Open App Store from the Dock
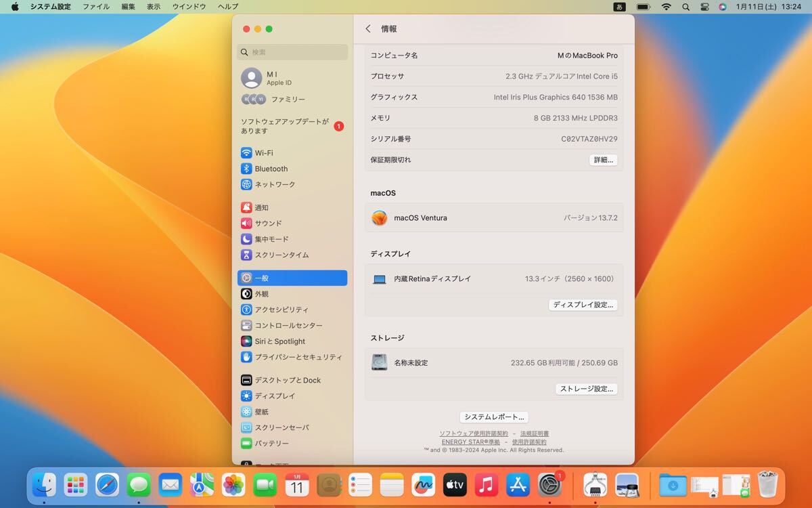The height and width of the screenshot is (508, 812). [x=518, y=484]
